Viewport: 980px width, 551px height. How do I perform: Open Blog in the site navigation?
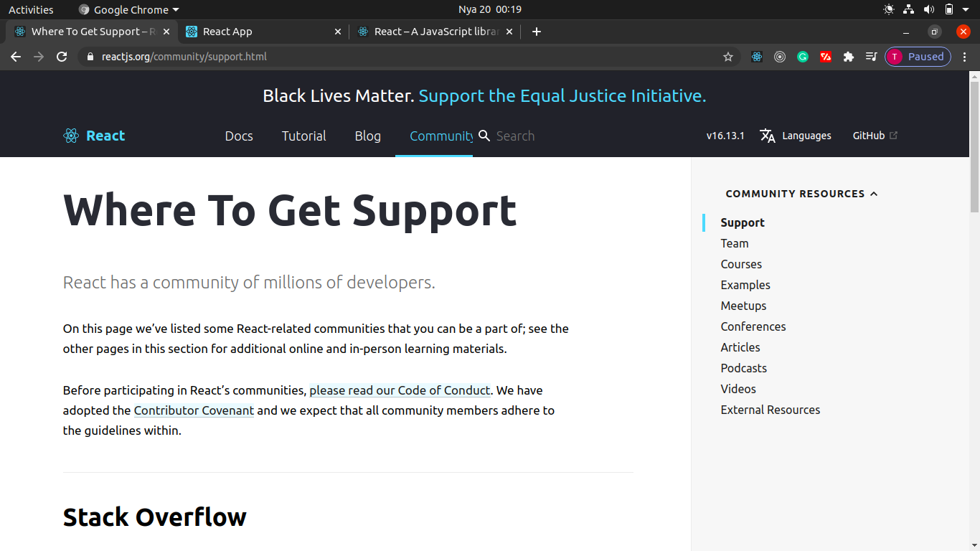click(x=367, y=136)
